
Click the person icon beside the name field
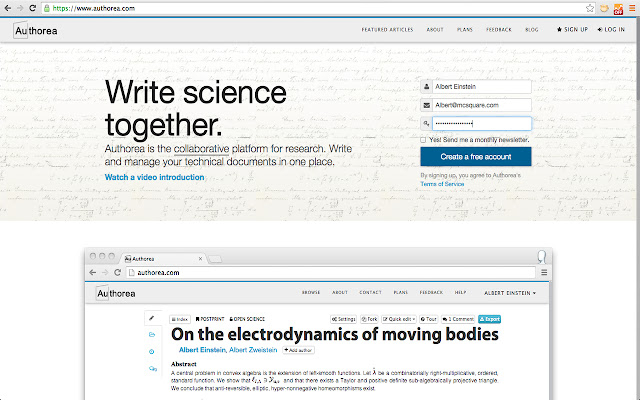tap(427, 87)
